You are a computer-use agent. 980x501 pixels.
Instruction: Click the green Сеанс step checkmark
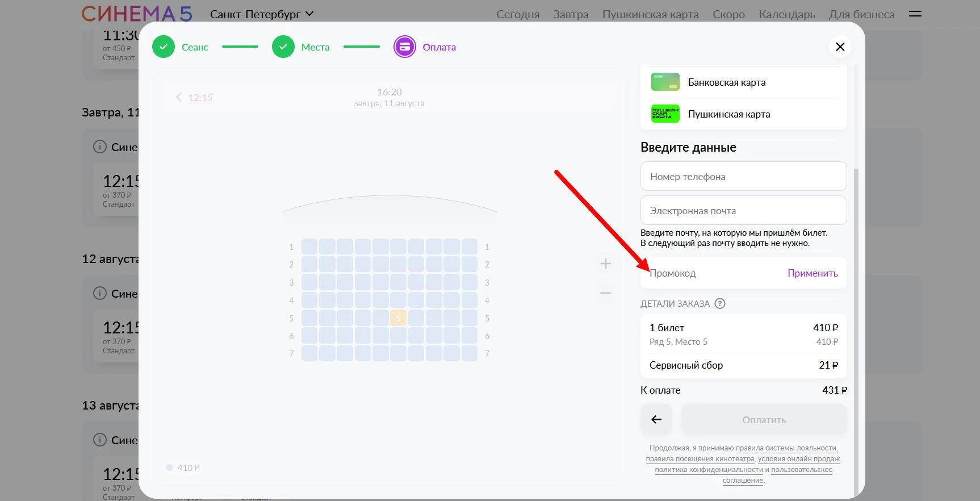164,47
